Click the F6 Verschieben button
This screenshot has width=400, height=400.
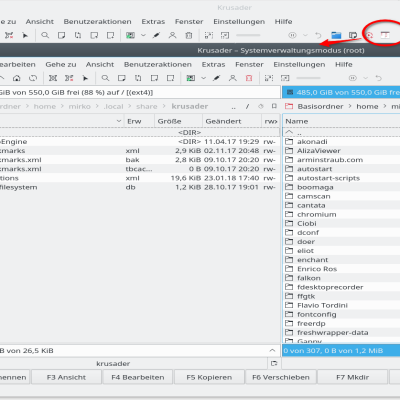click(281, 377)
